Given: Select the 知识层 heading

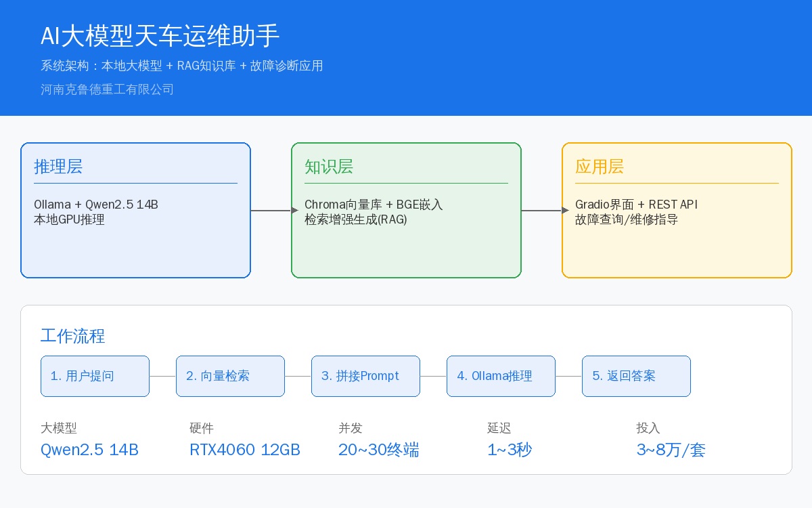Looking at the screenshot, I should tap(329, 167).
